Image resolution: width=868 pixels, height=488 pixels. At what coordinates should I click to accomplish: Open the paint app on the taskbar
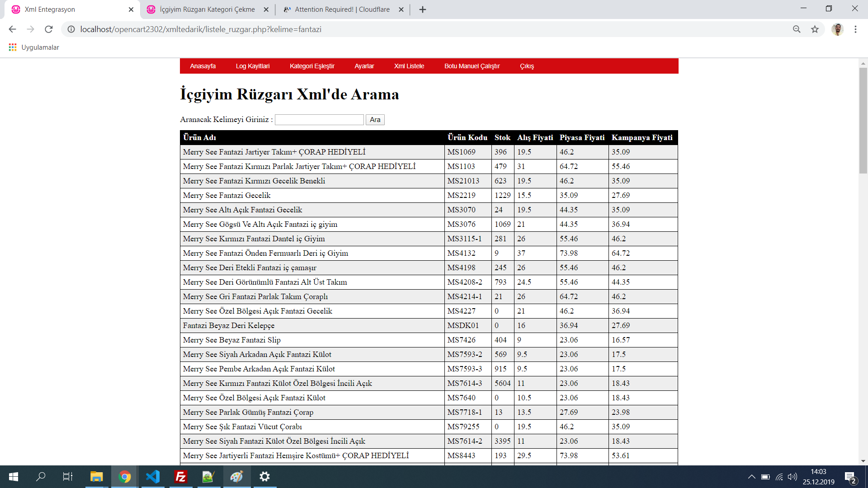point(236,477)
